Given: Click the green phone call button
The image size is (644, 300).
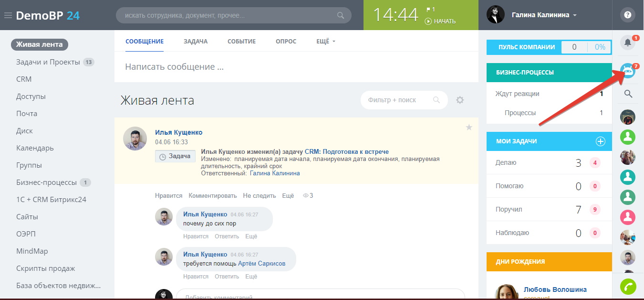Looking at the screenshot, I should tap(628, 287).
